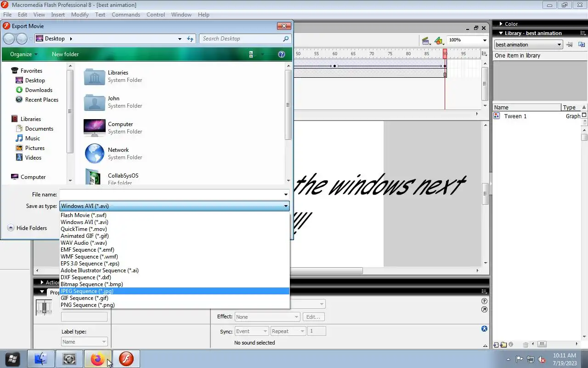This screenshot has height=368, width=588.
Task: Choose PNG Sequence (*.png) option
Action: 175,305
